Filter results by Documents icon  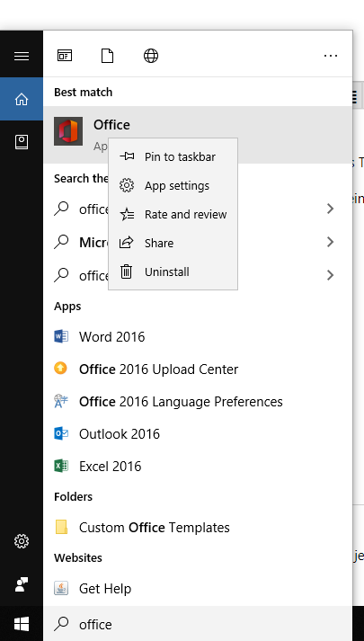(108, 56)
